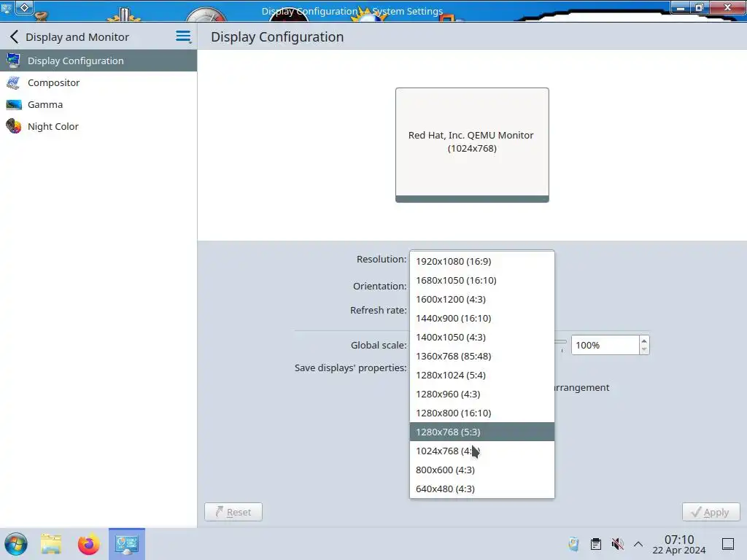Click the Compositor icon
The height and width of the screenshot is (560, 747).
(x=13, y=83)
